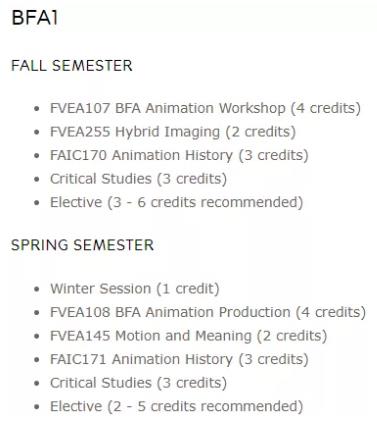Select the FALL SEMESTER heading
Viewport: 377px width, 423px height.
click(72, 65)
